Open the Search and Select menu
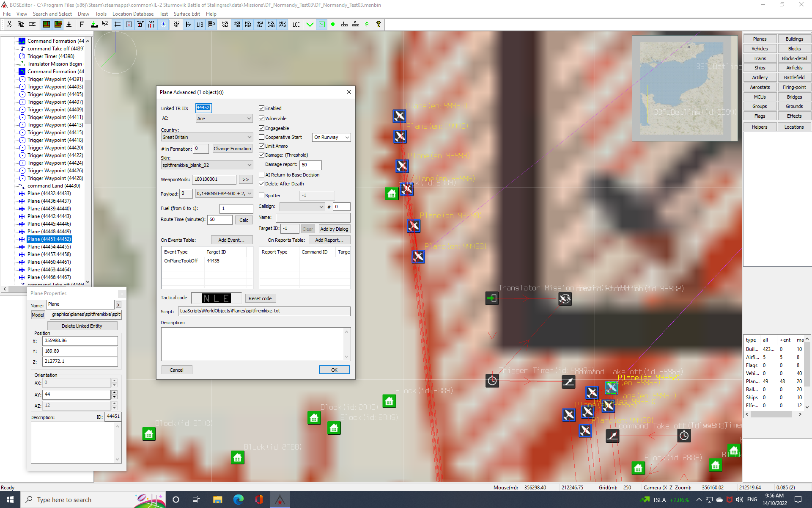Viewport: 812px width, 508px height. pyautogui.click(x=52, y=14)
